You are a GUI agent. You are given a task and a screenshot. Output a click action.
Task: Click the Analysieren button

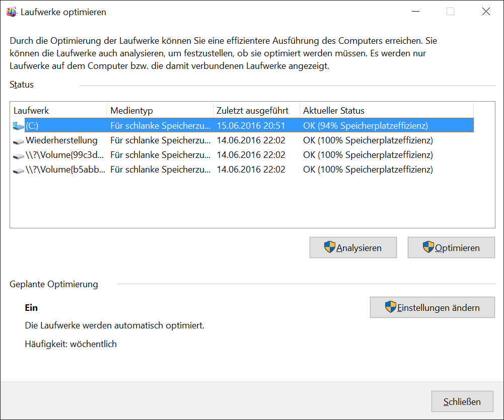pyautogui.click(x=353, y=247)
